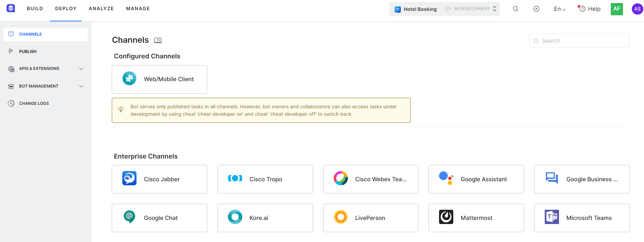
Task: Click the LivePerson gear logo icon
Action: click(x=341, y=217)
